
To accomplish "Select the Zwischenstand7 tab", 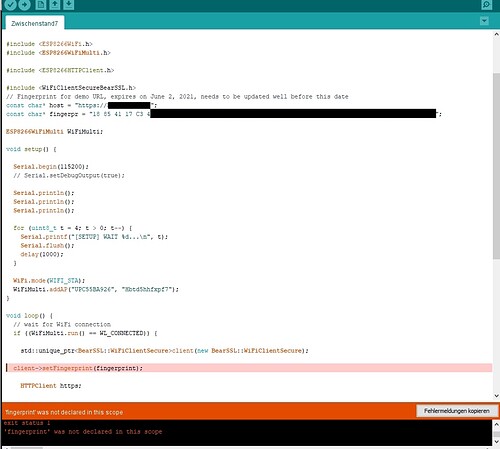I will (35, 23).
